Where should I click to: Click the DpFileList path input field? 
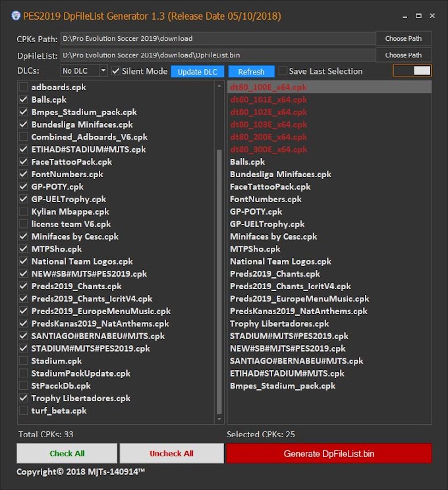(218, 55)
